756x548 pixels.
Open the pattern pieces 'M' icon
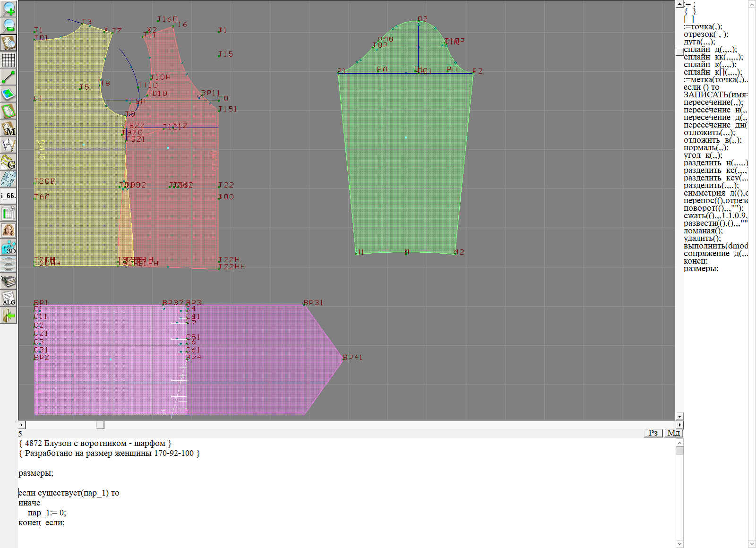9,128
